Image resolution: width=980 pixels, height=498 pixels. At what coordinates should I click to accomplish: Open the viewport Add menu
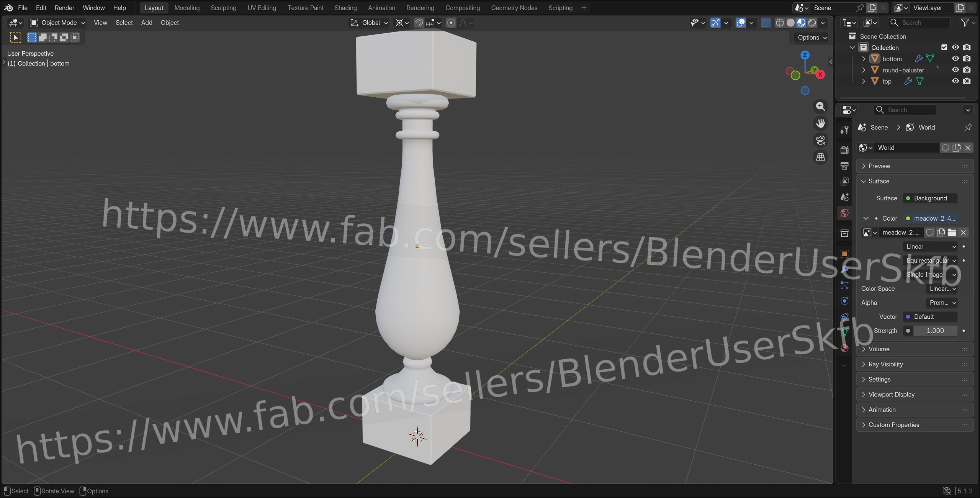click(146, 23)
